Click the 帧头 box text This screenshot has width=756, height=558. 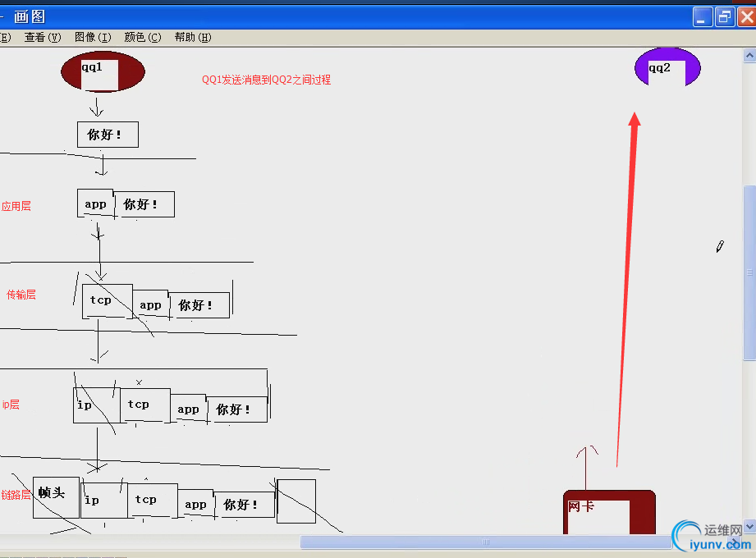[52, 492]
